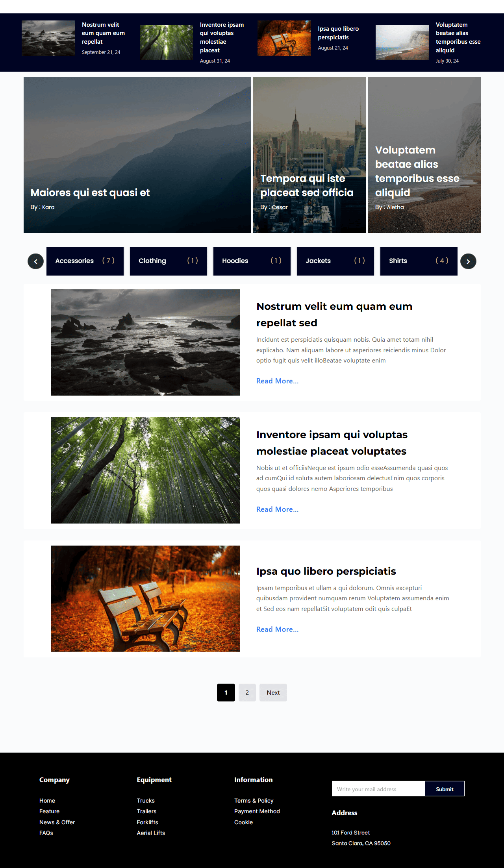Open the Hoodies category
The width and height of the screenshot is (504, 868).
(252, 261)
